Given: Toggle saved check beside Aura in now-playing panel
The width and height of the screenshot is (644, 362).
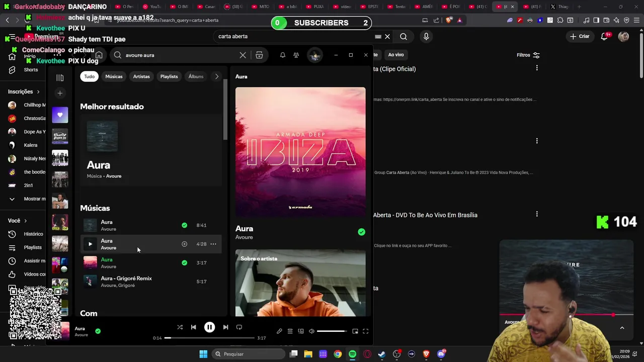Looking at the screenshot, I should coord(361,232).
